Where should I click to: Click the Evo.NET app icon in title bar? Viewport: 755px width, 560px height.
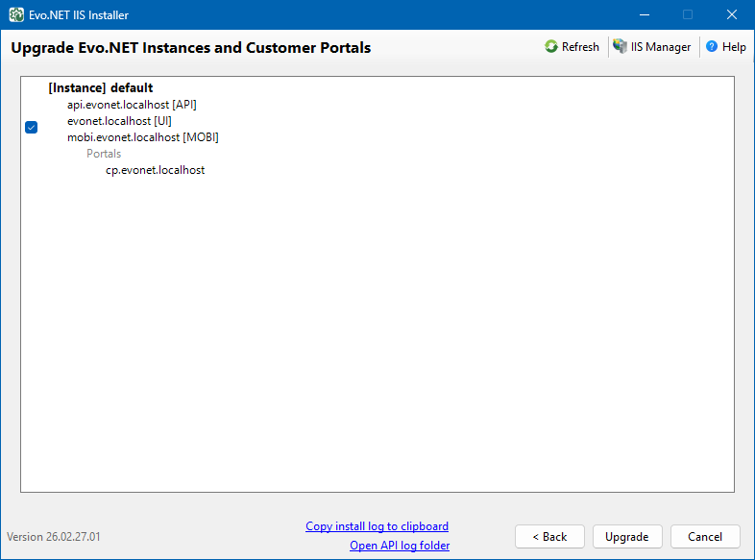click(16, 15)
